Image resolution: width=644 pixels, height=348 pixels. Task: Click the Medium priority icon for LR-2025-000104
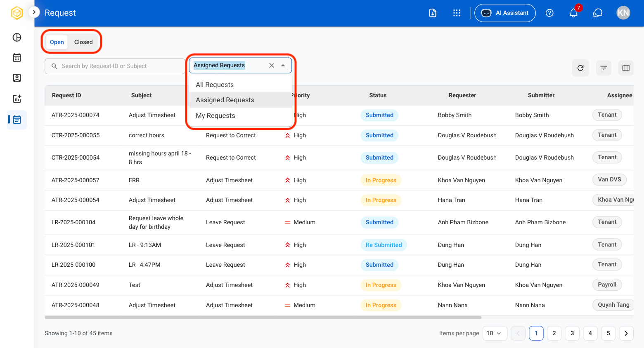(287, 223)
